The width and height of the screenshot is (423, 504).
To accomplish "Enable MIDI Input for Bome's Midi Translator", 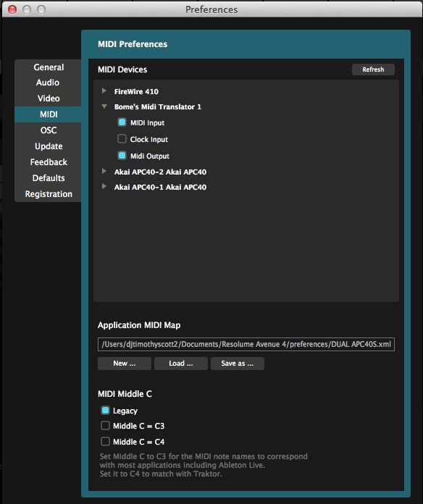I will (122, 122).
